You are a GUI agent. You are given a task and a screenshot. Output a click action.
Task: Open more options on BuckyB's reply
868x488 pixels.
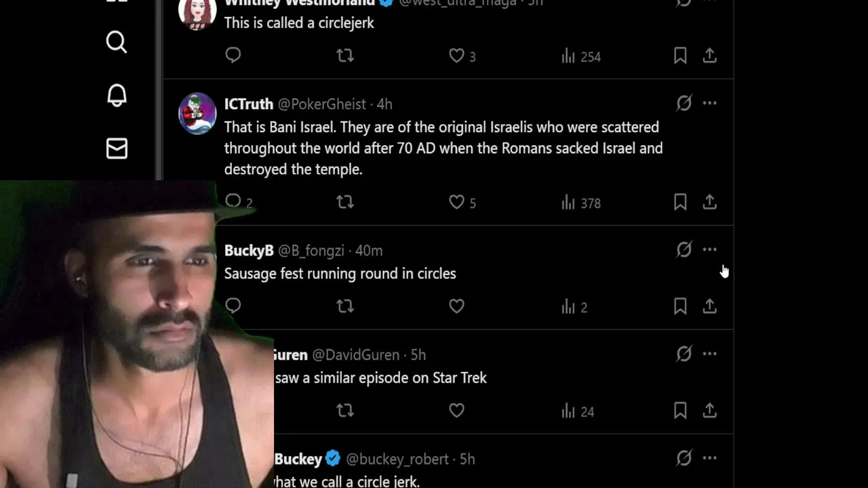709,250
